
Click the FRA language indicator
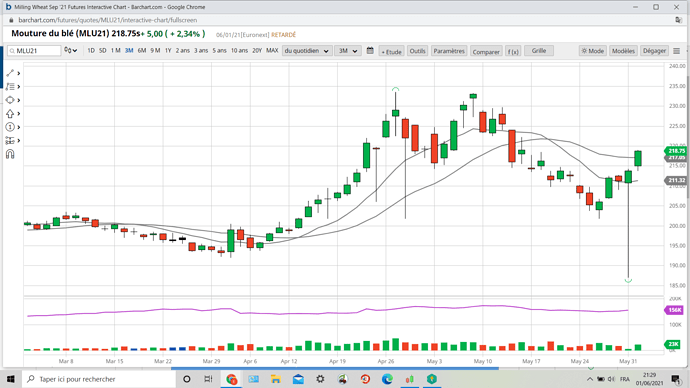pyautogui.click(x=624, y=379)
